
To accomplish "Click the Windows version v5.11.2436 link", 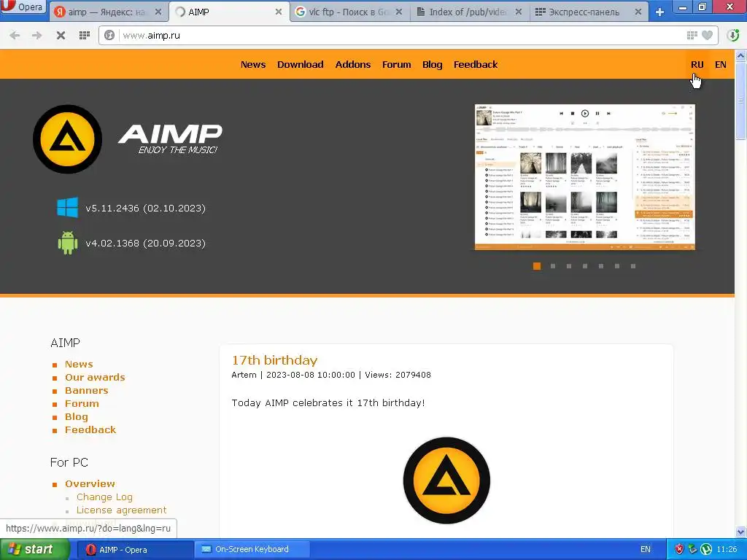I will pyautogui.click(x=145, y=208).
